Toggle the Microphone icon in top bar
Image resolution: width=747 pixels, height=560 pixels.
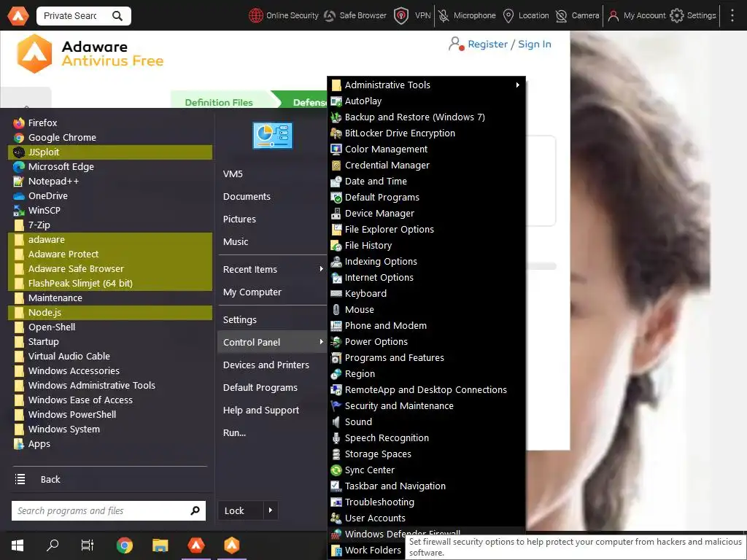pos(444,16)
